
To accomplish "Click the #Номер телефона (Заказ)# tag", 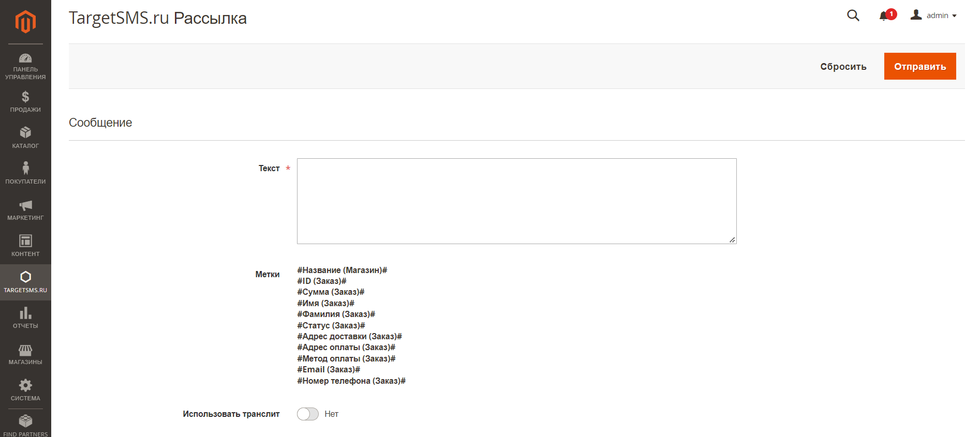I will (351, 381).
